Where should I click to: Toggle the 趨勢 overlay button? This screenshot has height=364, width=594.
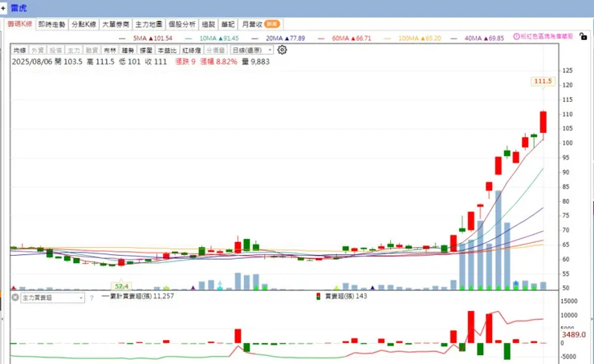coord(128,50)
